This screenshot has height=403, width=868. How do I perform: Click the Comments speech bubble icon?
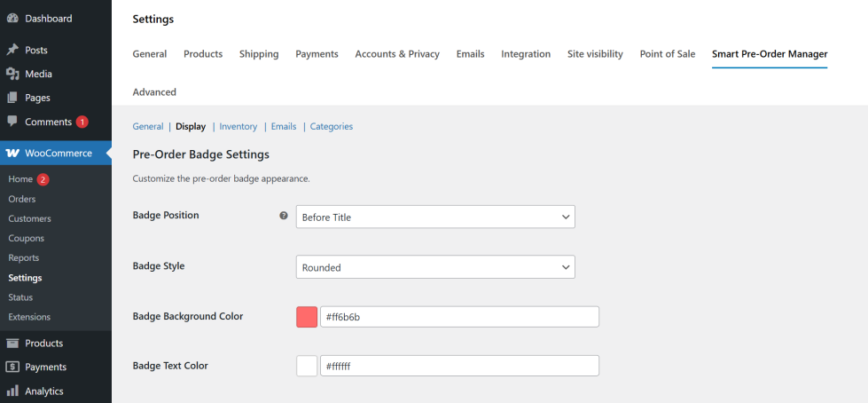tap(12, 122)
